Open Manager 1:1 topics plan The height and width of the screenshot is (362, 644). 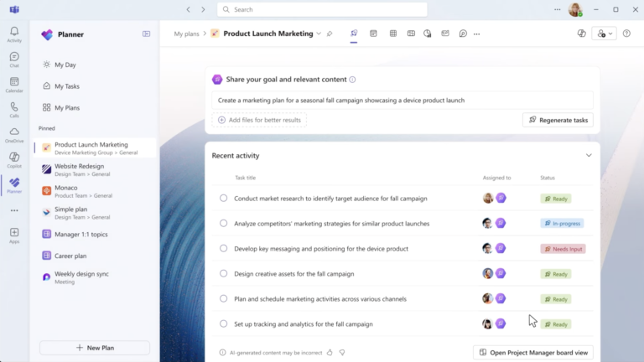coord(96,235)
